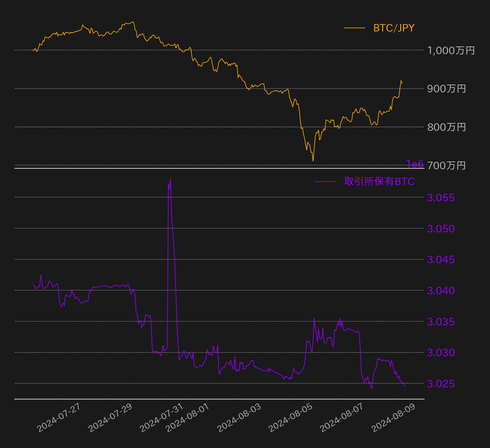Image resolution: width=490 pixels, height=448 pixels.
Task: Click the BTC/JPY legend label
Action: pos(394,28)
